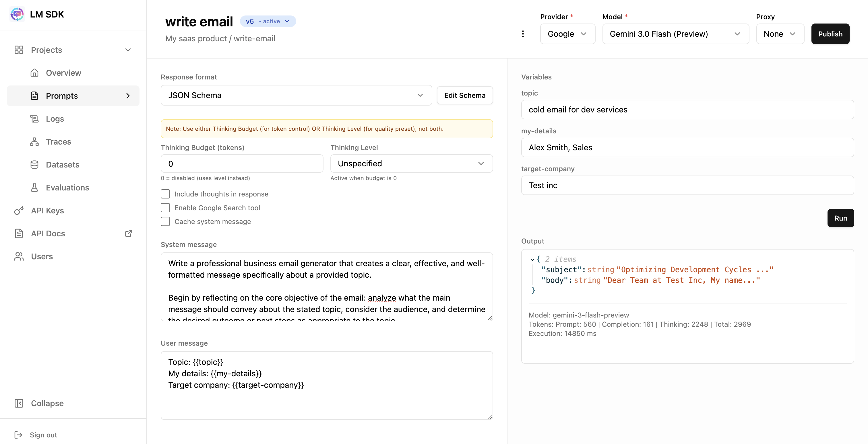Open the three-dot options menu
868x444 pixels.
click(523, 34)
